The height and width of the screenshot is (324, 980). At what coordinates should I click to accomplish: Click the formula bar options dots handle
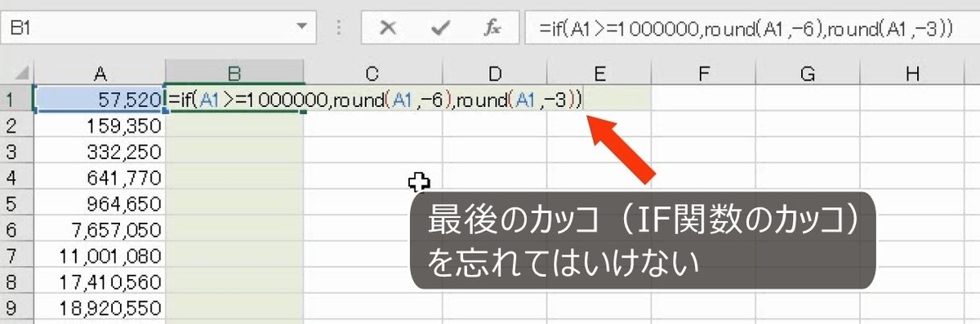click(339, 28)
